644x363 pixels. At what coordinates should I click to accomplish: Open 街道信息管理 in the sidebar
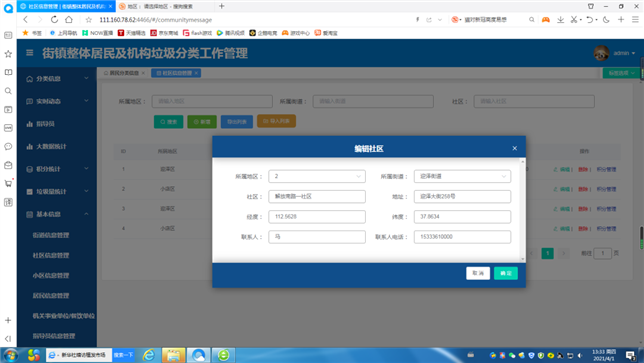(x=51, y=235)
